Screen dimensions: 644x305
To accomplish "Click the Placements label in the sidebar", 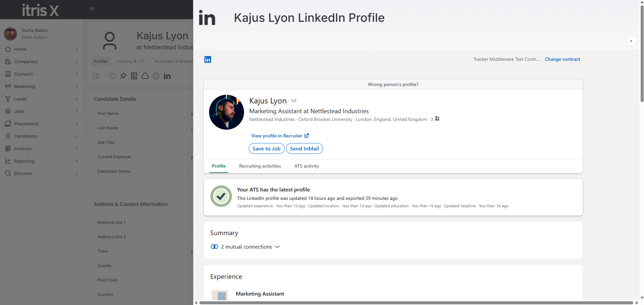I will coord(26,124).
